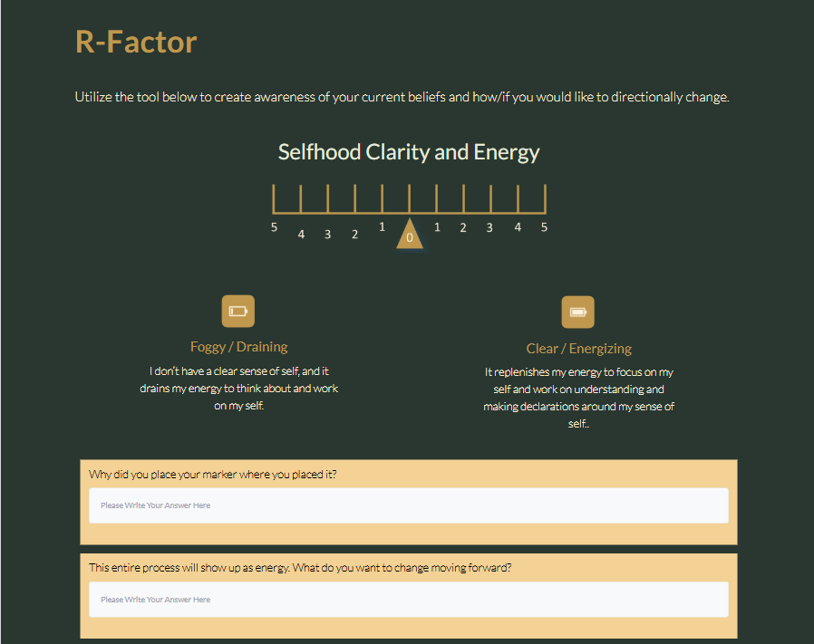Choose 4 on the left half of the scale
This screenshot has width=814, height=644.
click(301, 234)
